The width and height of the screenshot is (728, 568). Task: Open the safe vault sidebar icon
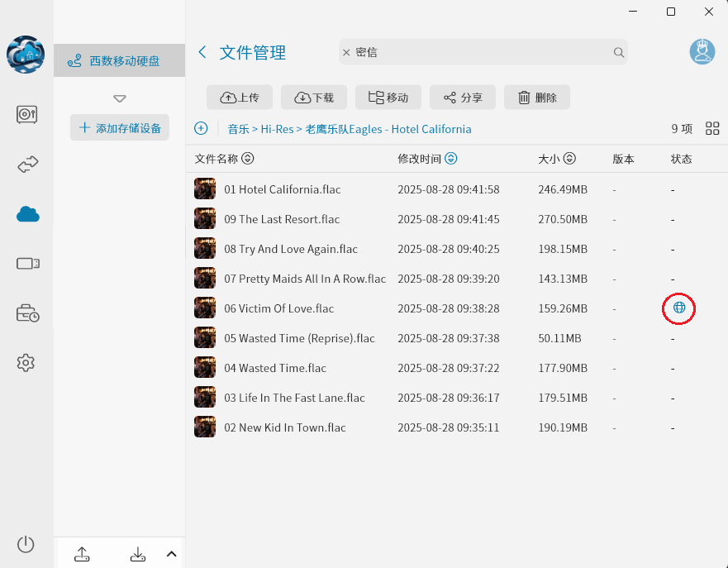[26, 115]
